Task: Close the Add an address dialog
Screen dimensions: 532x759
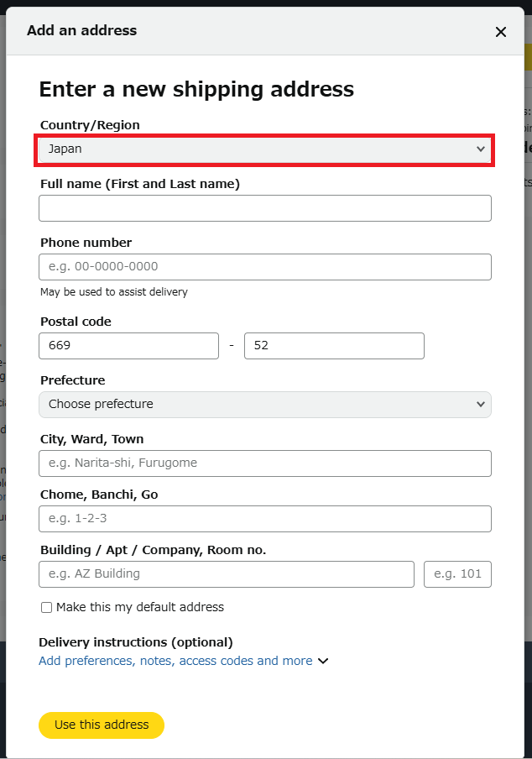Action: pos(501,32)
